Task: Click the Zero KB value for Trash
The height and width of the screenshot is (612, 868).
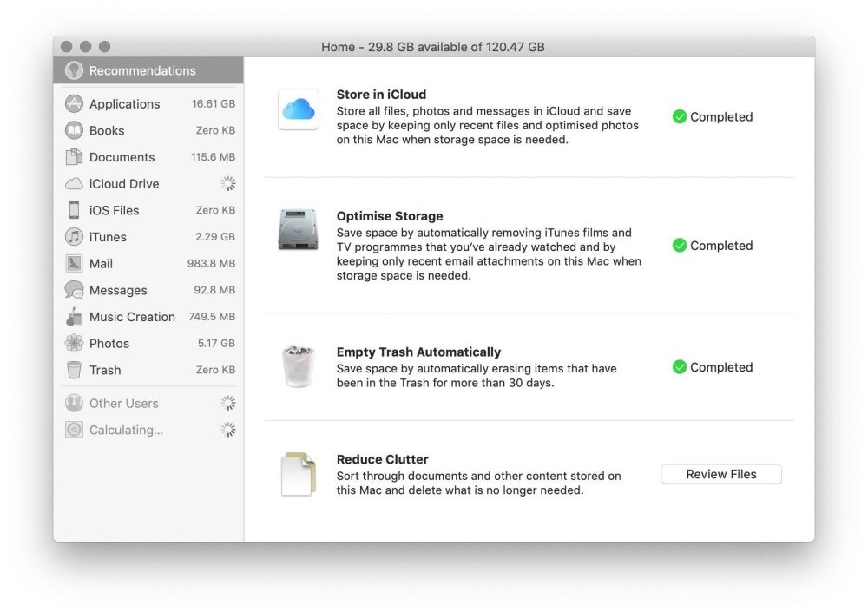Action: pyautogui.click(x=215, y=370)
